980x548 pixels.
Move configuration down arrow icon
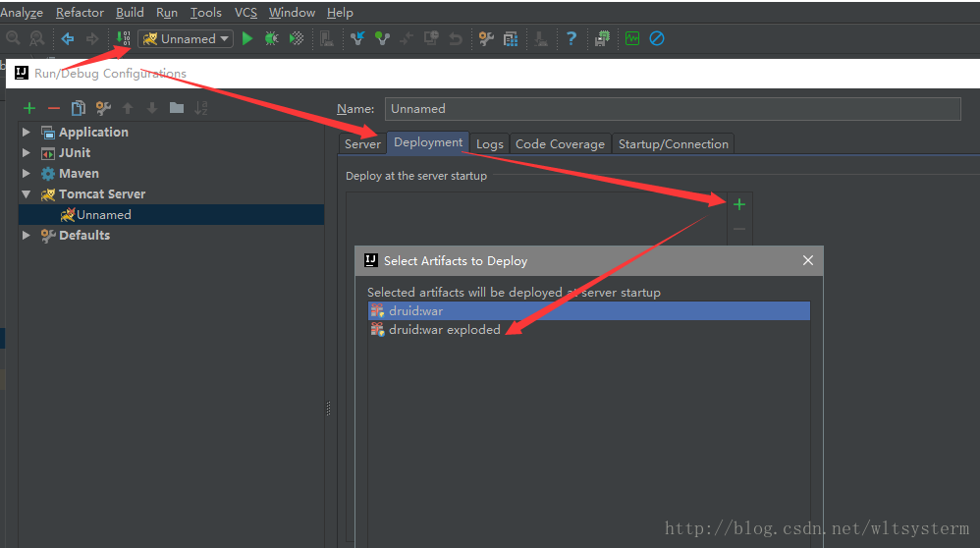point(152,108)
